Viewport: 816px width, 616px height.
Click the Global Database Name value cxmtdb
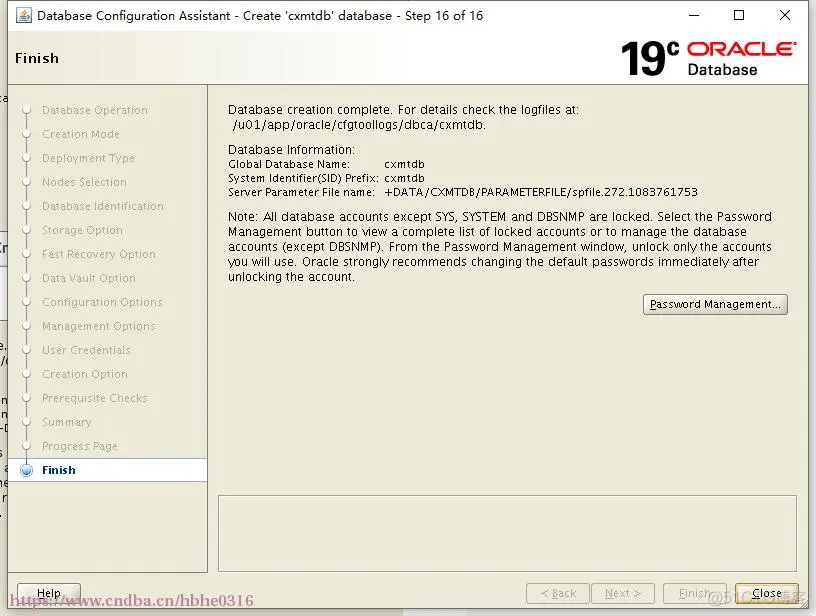pos(404,164)
